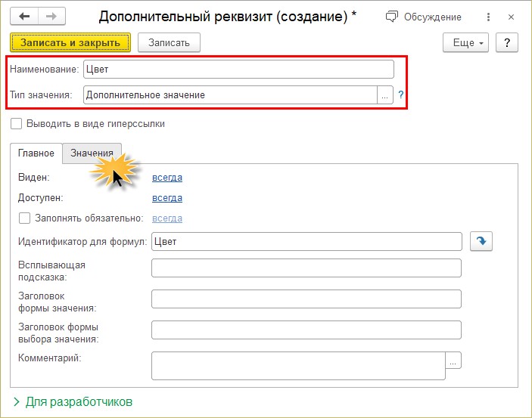The width and height of the screenshot is (532, 418).
Task: Open the ellipsis editor for Комментарий
Action: tap(453, 361)
